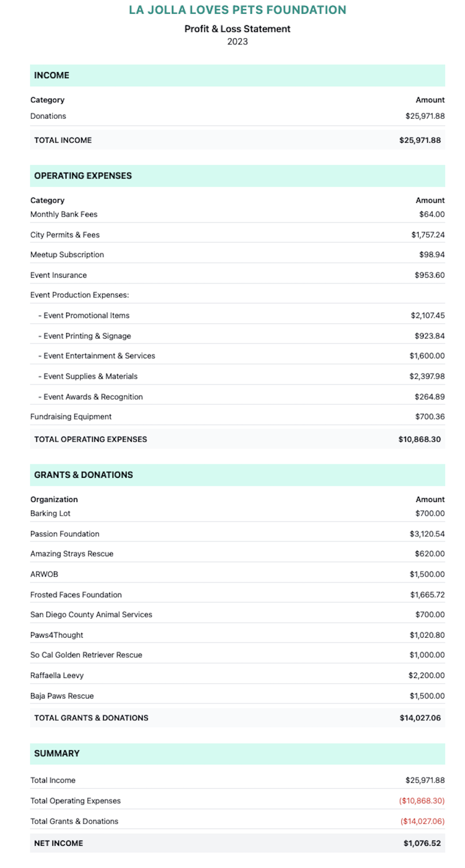The height and width of the screenshot is (868, 465).
Task: Click the La Jolla Loves Pets Foundation title
Action: point(237,10)
